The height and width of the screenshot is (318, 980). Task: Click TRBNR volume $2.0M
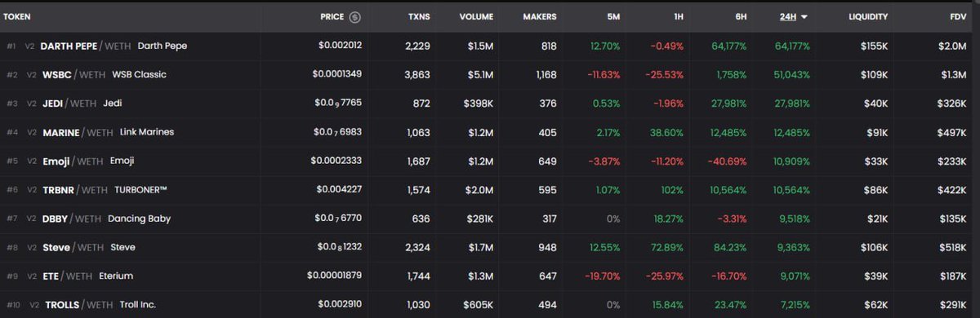click(480, 190)
